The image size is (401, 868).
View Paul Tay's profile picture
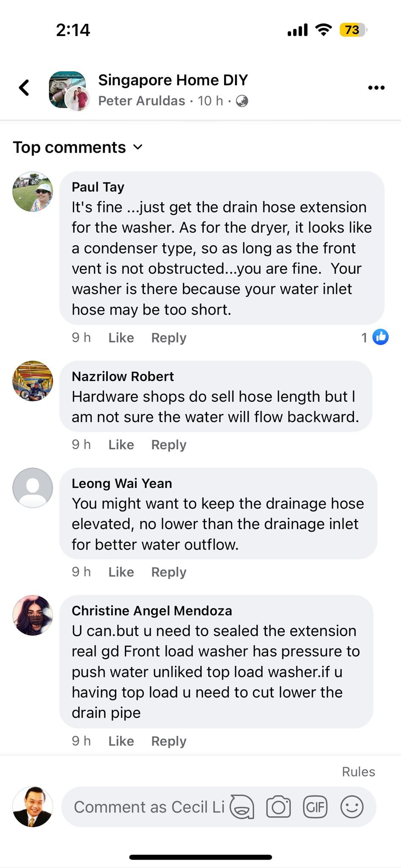(33, 192)
